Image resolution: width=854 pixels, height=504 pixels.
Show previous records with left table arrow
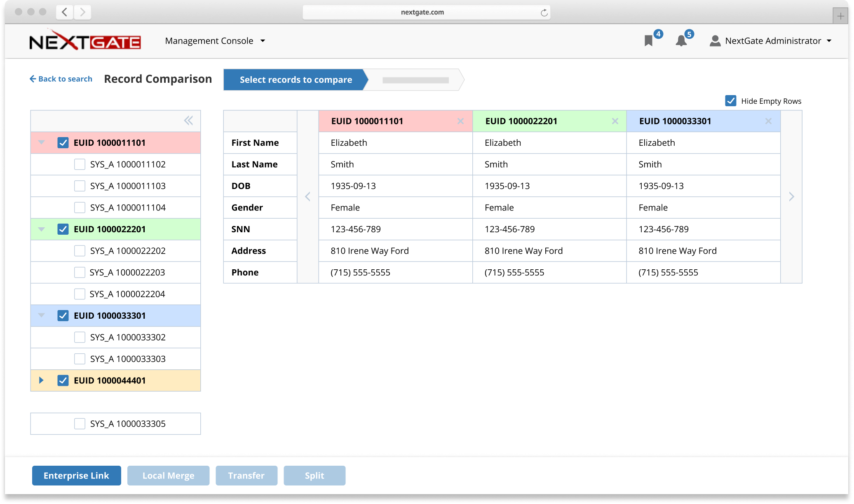pos(307,196)
